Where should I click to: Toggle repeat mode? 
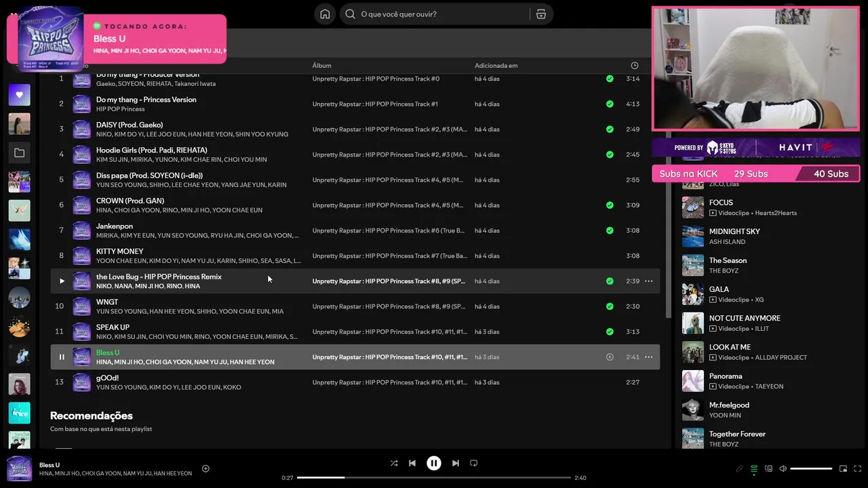(473, 463)
